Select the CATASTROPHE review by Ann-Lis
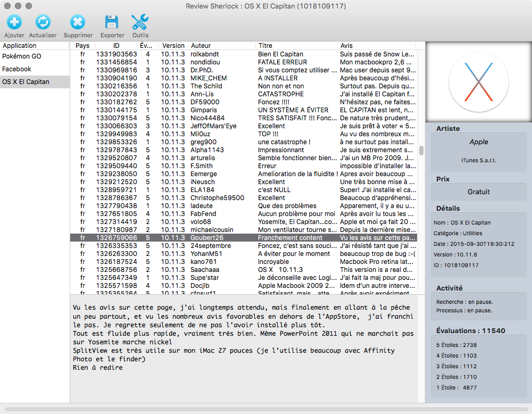Screen dimensions: 532x414 (243, 94)
